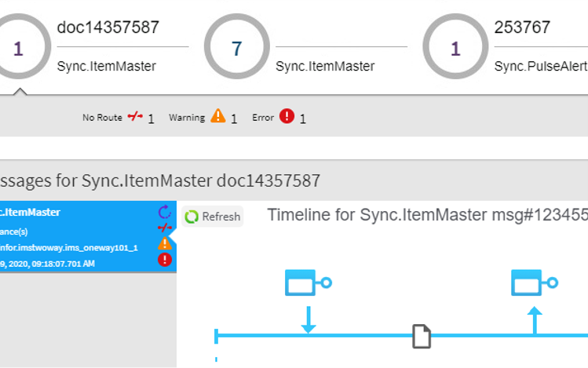The image size is (588, 368).
Task: Click the green Refresh circular arrows icon
Action: 192,217
